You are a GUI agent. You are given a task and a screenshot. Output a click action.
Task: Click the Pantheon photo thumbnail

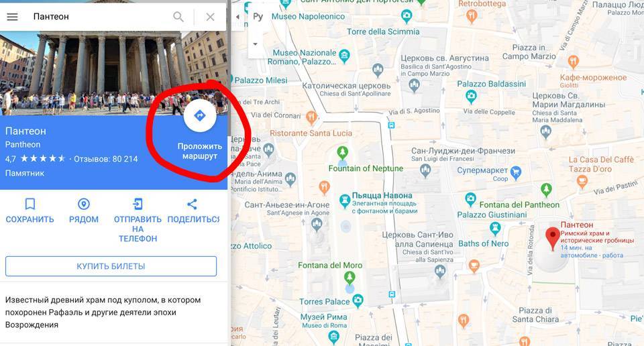tap(113, 73)
